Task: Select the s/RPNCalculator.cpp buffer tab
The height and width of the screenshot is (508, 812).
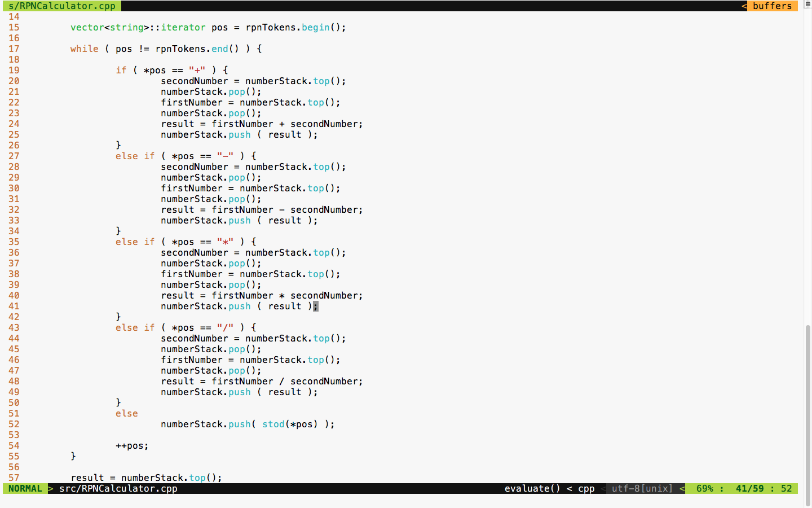Action: pyautogui.click(x=62, y=6)
